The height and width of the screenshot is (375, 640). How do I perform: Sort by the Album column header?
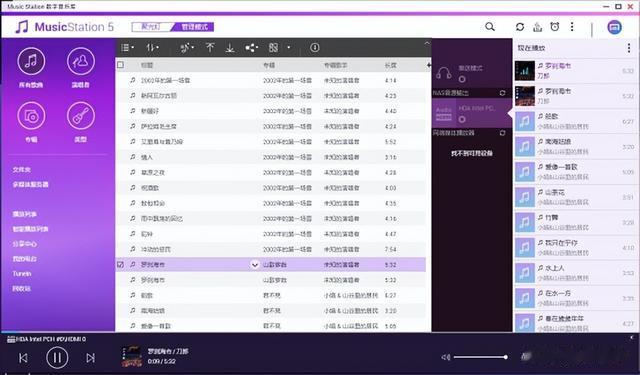pyautogui.click(x=269, y=65)
